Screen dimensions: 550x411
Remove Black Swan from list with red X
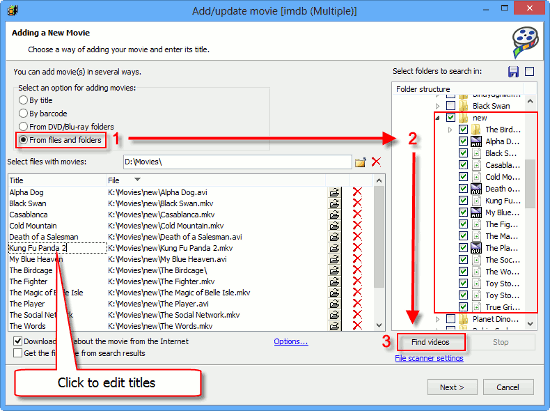point(357,203)
